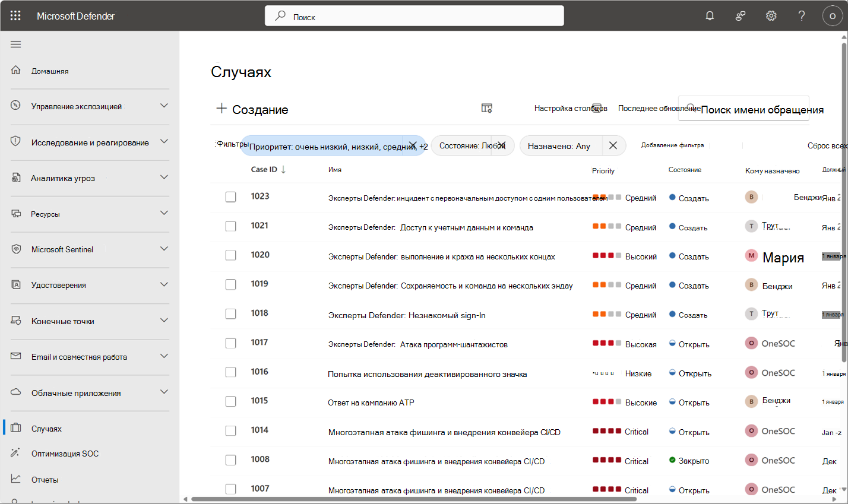Click the Поиск имени обращения field

pyautogui.click(x=744, y=108)
